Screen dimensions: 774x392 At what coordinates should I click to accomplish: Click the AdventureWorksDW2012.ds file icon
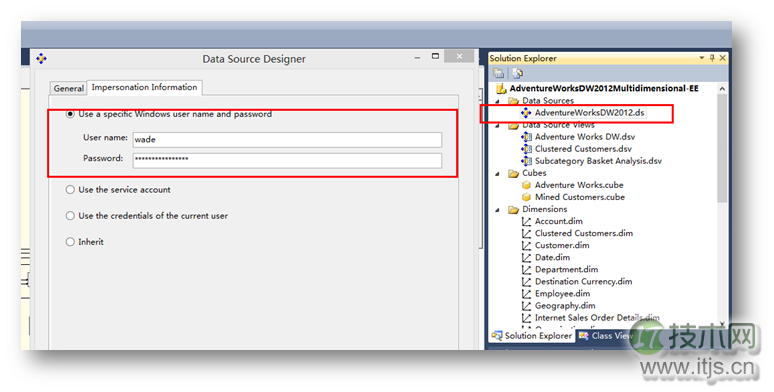click(526, 113)
